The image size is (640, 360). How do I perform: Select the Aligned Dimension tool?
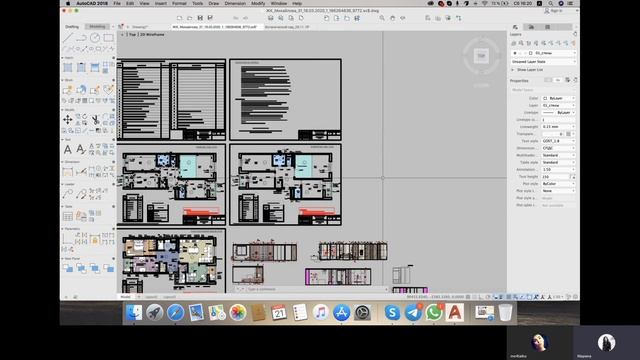tap(81, 171)
